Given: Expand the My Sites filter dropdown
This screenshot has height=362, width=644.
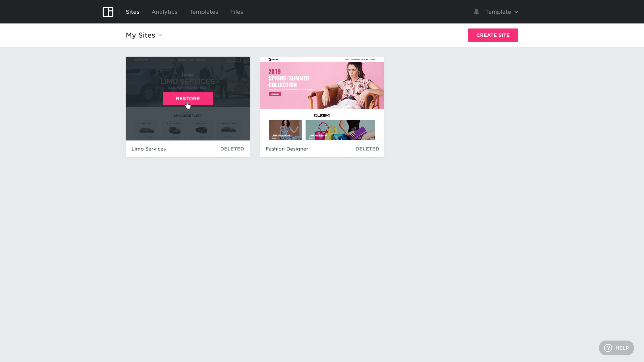Looking at the screenshot, I should (141, 35).
